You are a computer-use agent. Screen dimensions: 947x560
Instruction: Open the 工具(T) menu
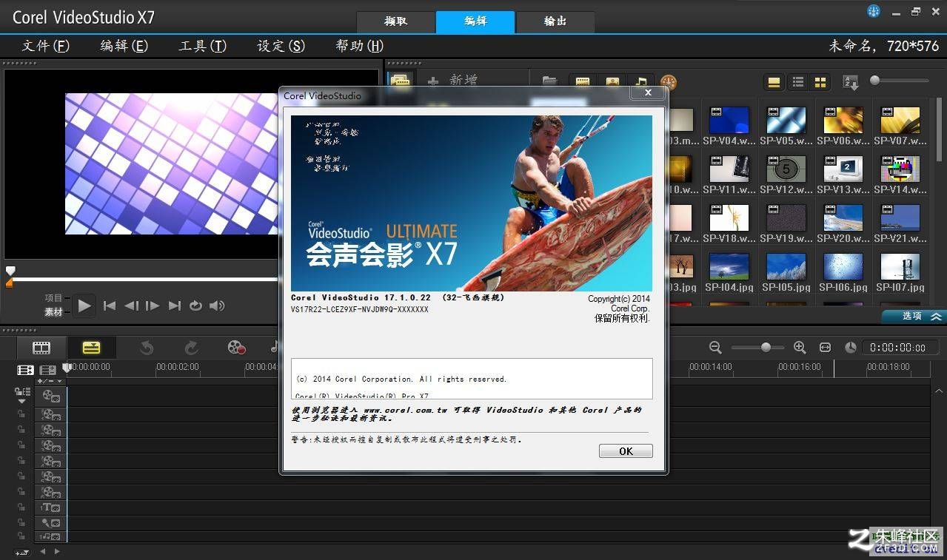(x=202, y=46)
